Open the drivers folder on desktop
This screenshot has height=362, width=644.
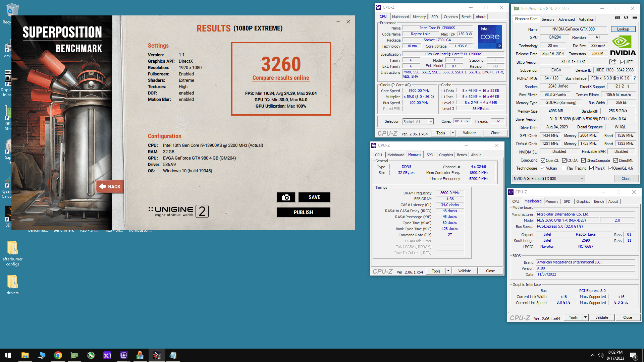point(12,285)
